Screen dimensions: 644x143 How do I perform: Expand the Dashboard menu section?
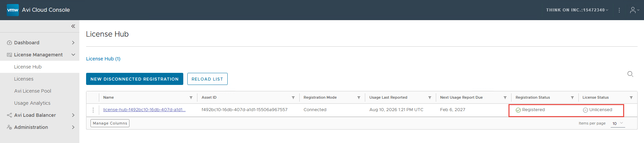coord(40,43)
